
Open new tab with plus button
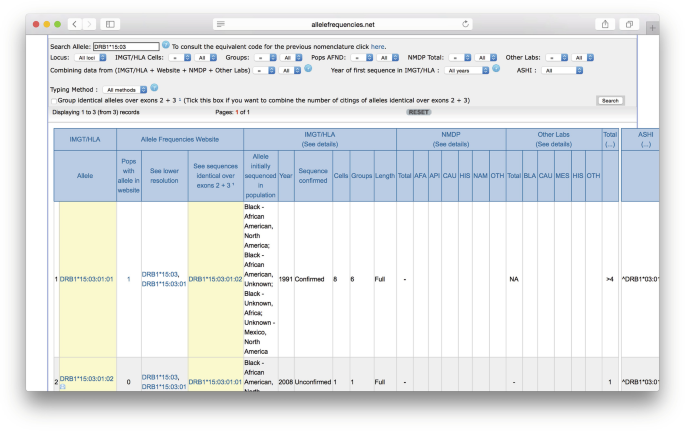click(653, 27)
